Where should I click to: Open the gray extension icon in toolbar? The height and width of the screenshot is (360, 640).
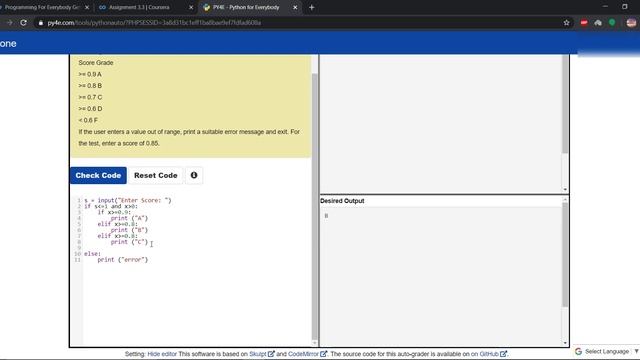coord(598,23)
